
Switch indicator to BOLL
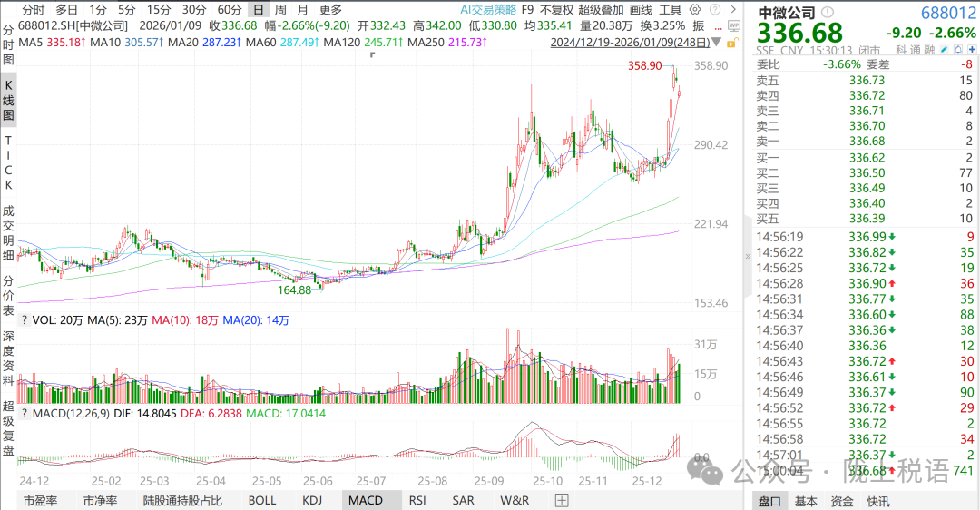(262, 501)
